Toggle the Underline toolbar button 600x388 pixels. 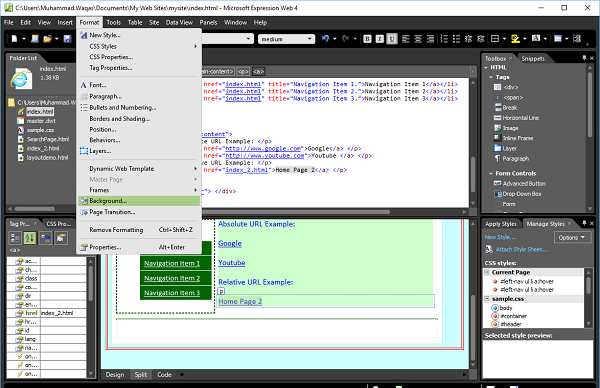[391, 39]
